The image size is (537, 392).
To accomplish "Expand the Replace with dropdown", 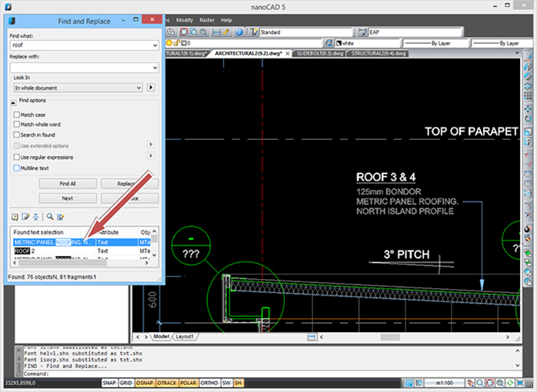I will [x=155, y=68].
